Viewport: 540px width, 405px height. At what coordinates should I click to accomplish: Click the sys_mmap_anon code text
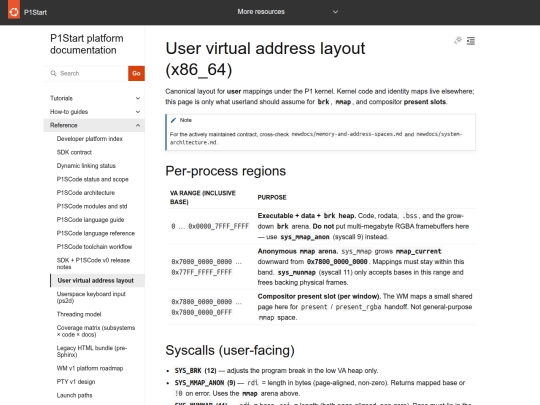pyautogui.click(x=304, y=237)
